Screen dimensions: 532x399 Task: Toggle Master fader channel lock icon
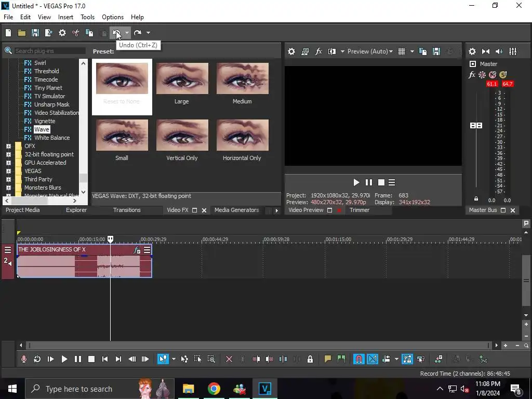tap(476, 199)
